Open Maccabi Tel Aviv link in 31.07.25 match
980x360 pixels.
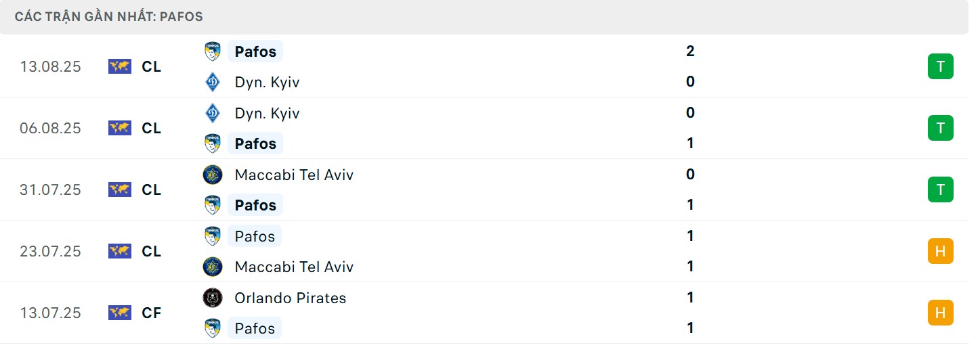294,175
